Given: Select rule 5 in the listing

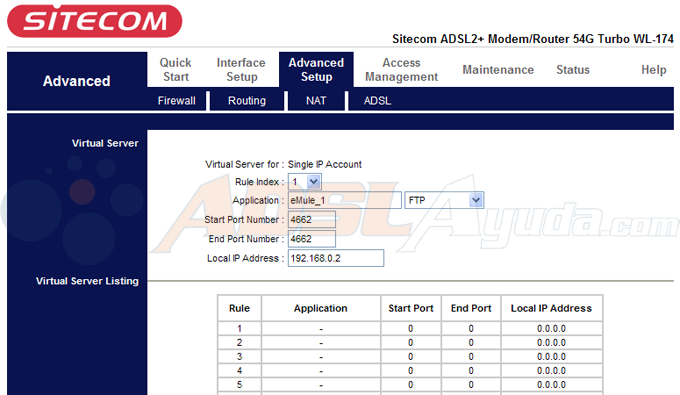Looking at the screenshot, I should click(x=239, y=385).
